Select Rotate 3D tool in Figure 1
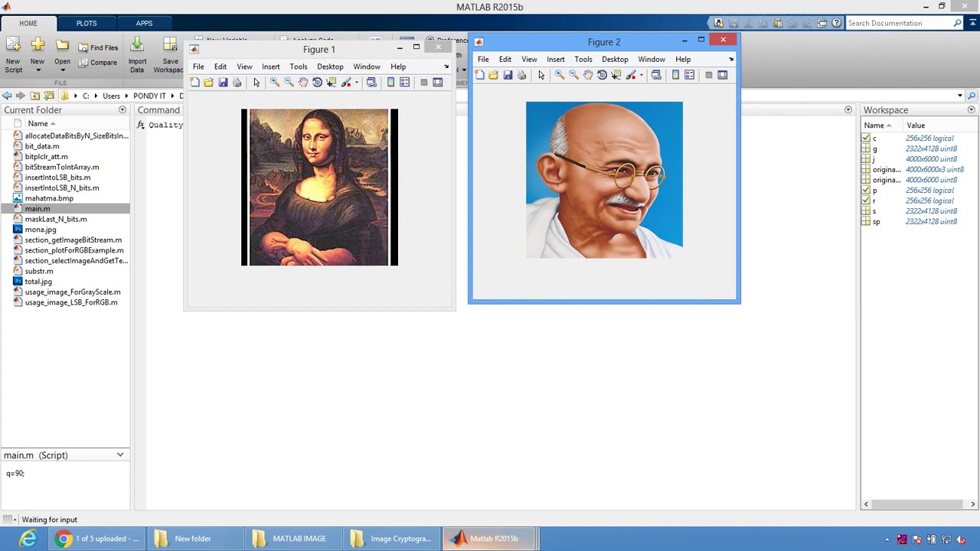The width and height of the screenshot is (980, 551). tap(317, 83)
